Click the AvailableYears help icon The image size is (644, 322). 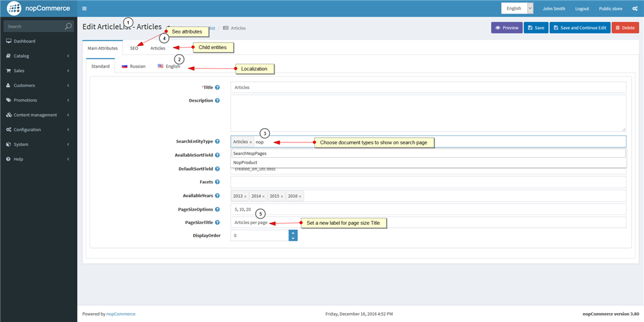point(217,196)
